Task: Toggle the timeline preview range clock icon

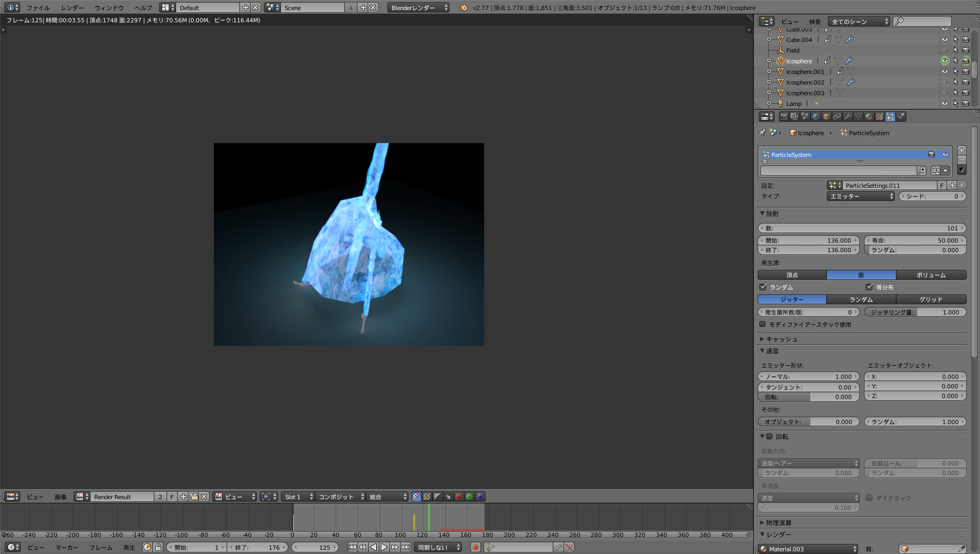Action: pyautogui.click(x=147, y=547)
